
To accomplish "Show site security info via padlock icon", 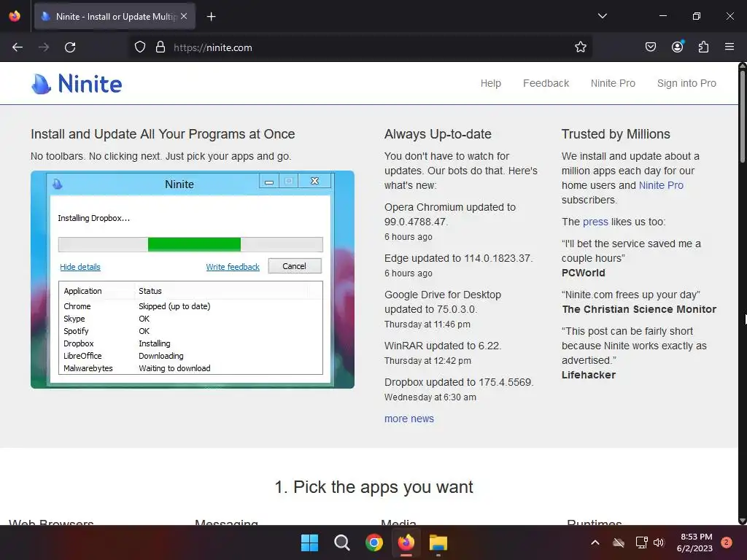I will (x=160, y=47).
